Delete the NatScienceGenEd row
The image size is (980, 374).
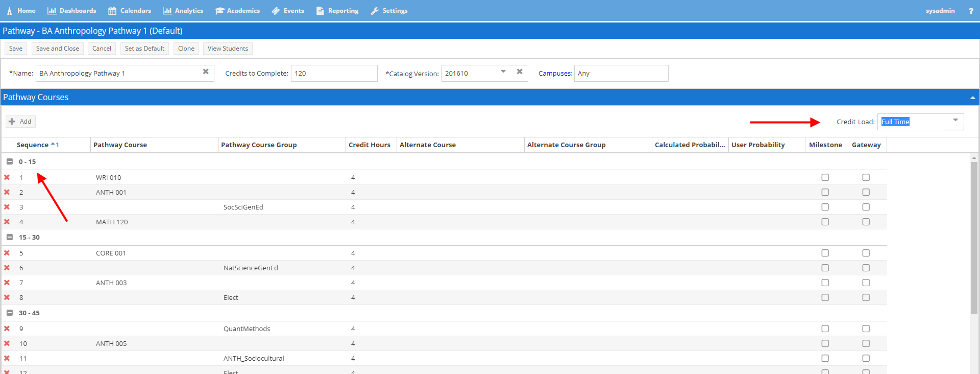pyautogui.click(x=7, y=268)
